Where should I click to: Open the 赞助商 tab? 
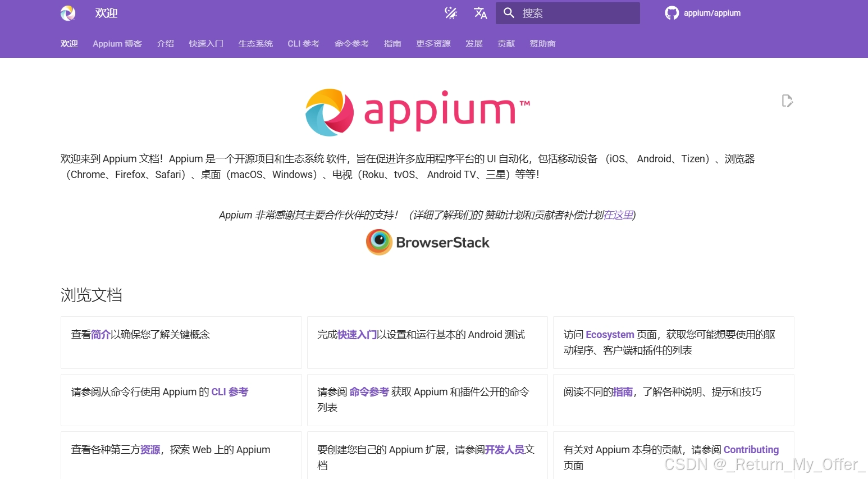(542, 43)
